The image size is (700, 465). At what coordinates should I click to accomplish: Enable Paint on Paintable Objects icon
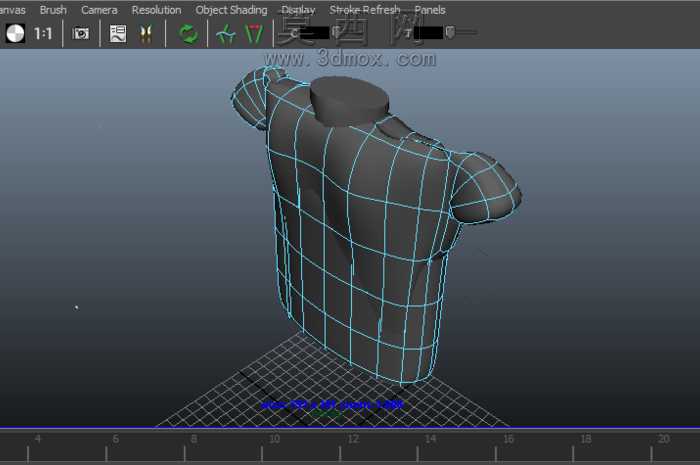[226, 33]
